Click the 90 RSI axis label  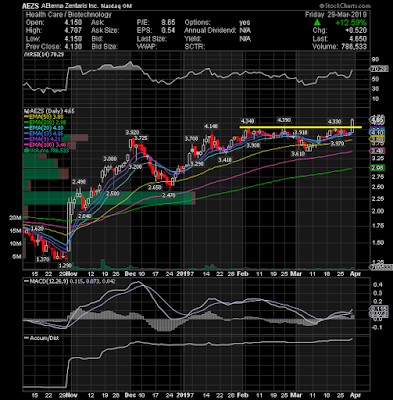pyautogui.click(x=375, y=59)
